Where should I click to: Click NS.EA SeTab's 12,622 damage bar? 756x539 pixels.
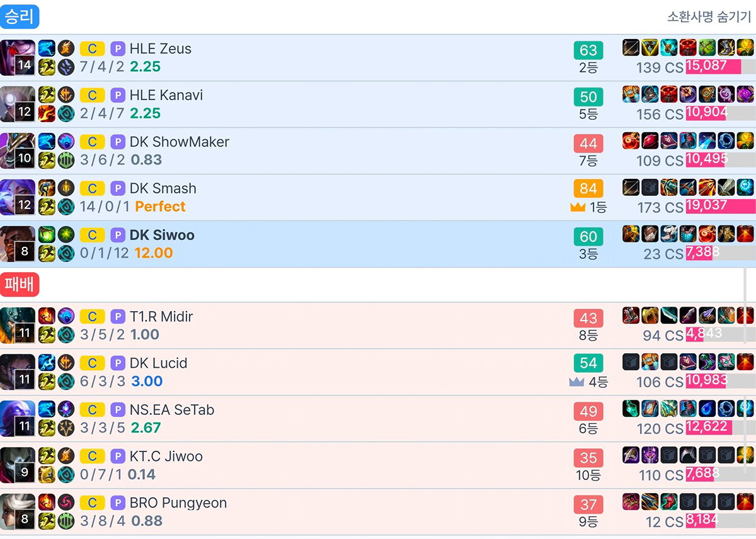click(720, 428)
